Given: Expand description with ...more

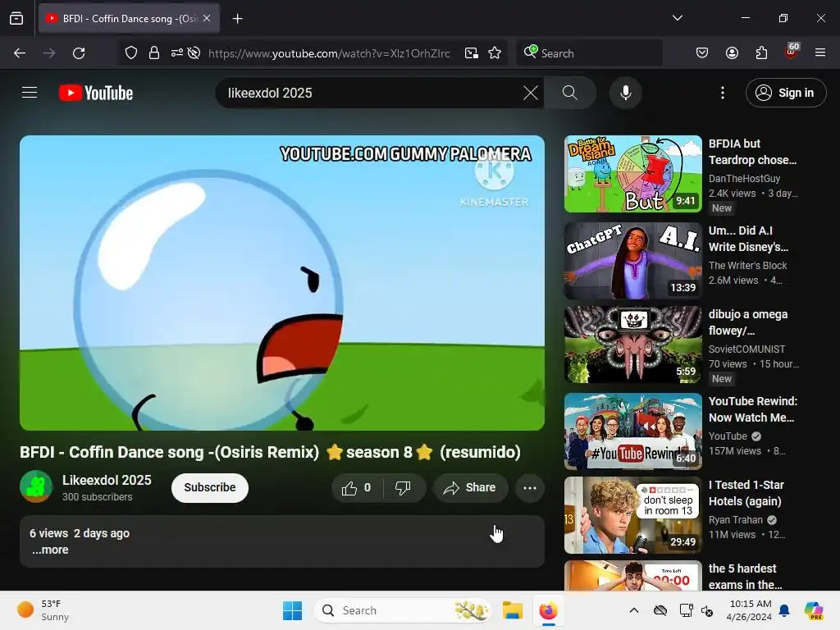Looking at the screenshot, I should pyautogui.click(x=50, y=550).
